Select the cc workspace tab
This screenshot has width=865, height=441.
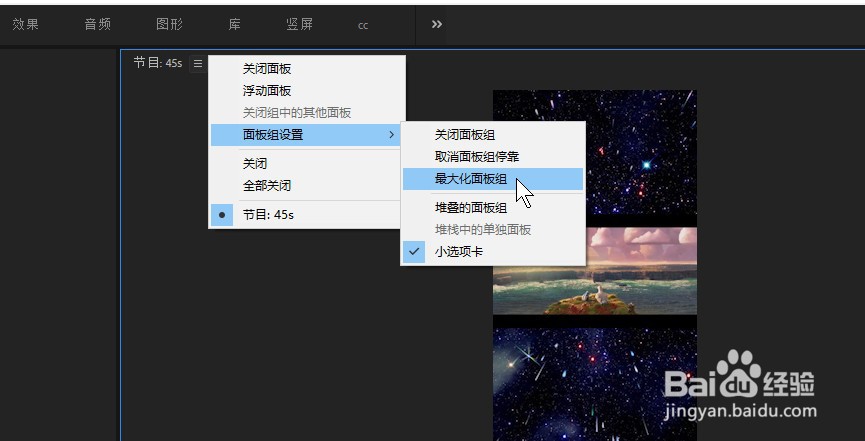tap(362, 25)
